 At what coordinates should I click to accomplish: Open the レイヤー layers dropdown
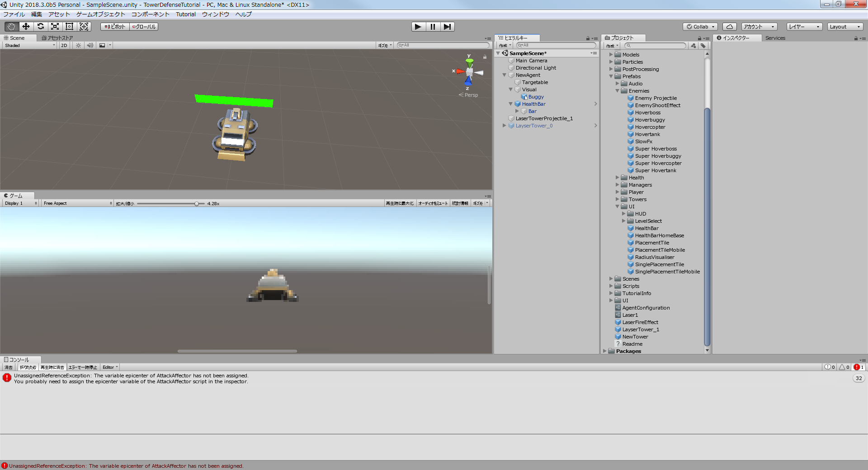coord(804,27)
